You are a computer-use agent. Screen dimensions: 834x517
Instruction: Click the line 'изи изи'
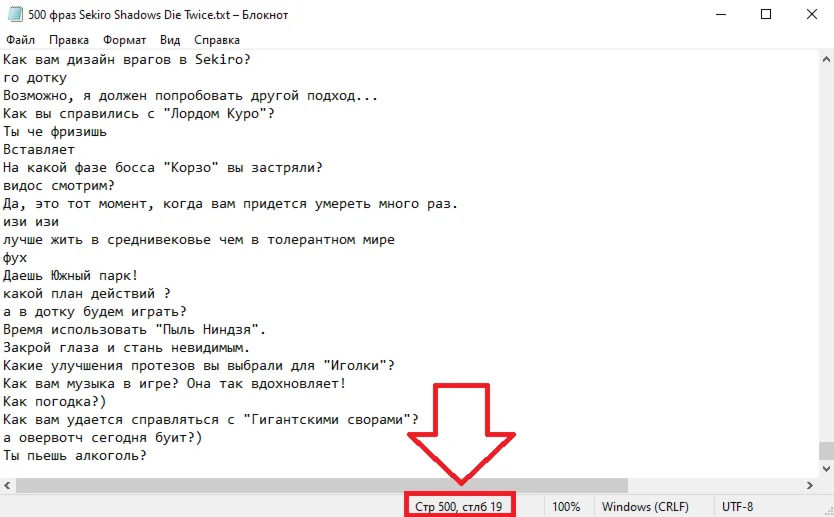[x=31, y=222]
